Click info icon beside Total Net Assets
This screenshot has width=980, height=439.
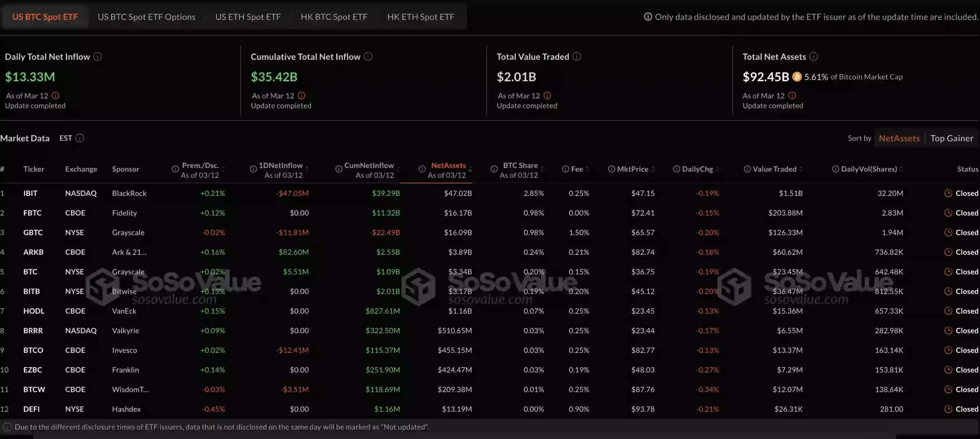tap(813, 57)
